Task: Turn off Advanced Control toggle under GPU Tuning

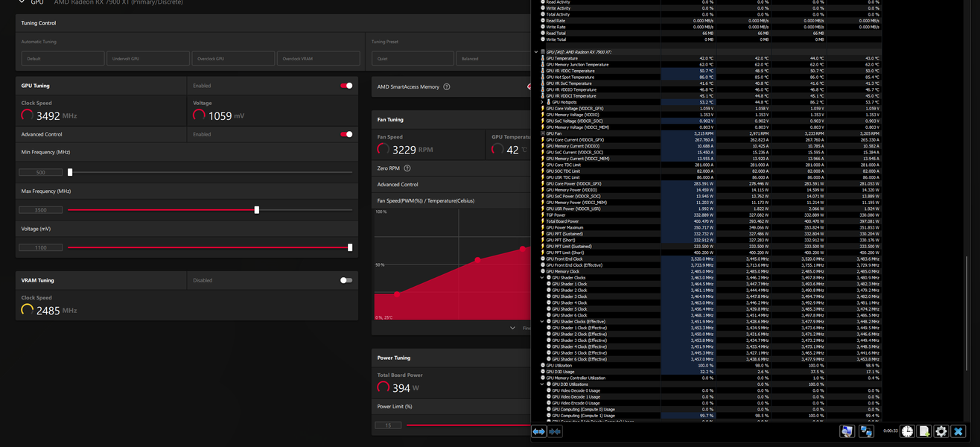Action: 346,134
